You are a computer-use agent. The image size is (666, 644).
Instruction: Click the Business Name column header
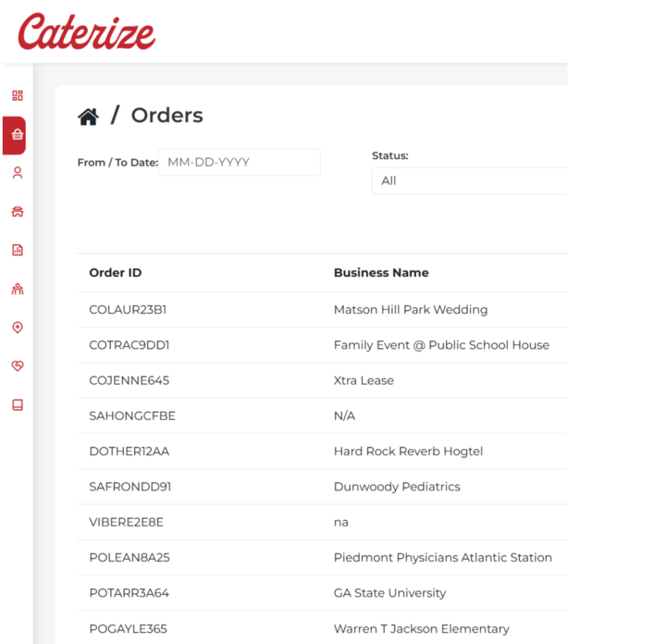[381, 273]
